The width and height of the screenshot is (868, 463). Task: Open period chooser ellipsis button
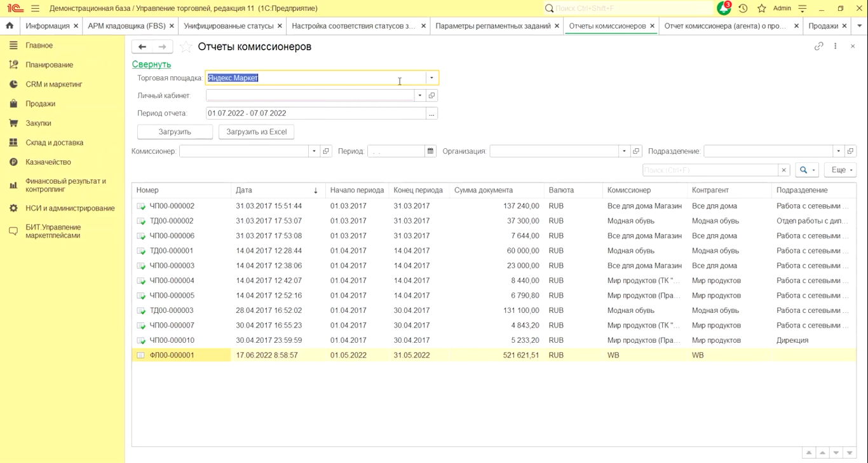(432, 113)
